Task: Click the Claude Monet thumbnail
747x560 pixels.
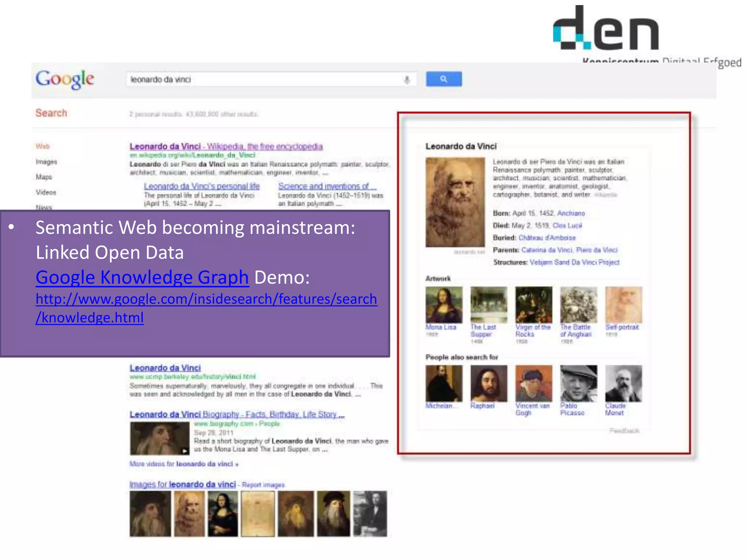Action: (624, 384)
